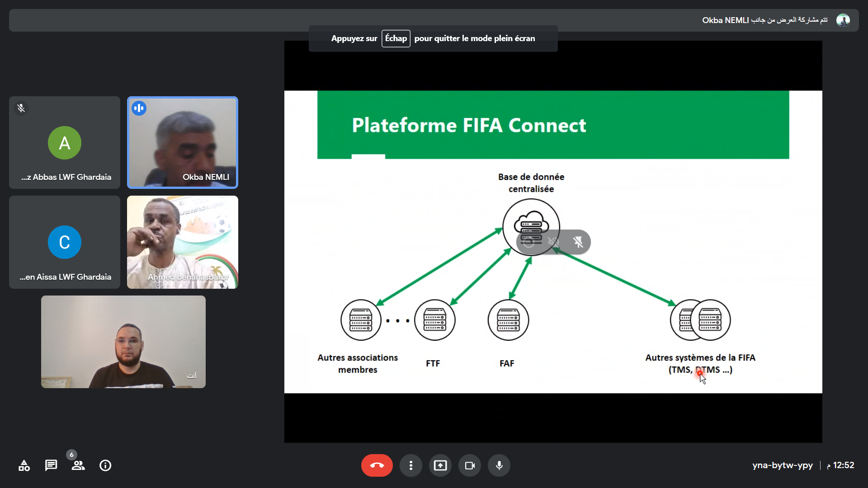
Task: Open meeting details info icon
Action: 105,465
